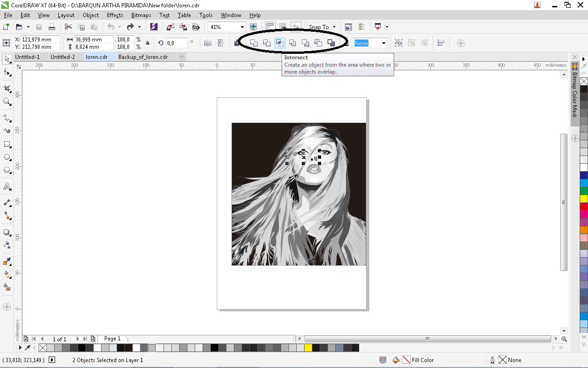The width and height of the screenshot is (588, 368).
Task: Open the zoom level 41% dropdown
Action: pyautogui.click(x=242, y=27)
